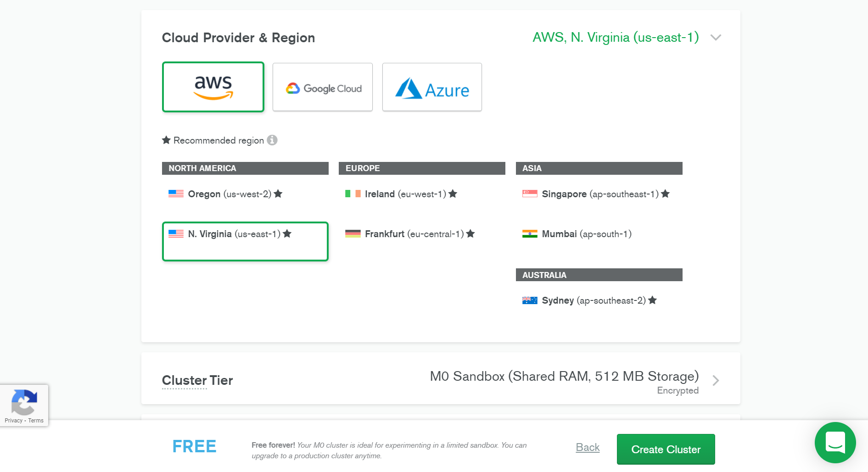Viewport: 868px width, 472px height.
Task: Click the Create Cluster button
Action: click(666, 449)
